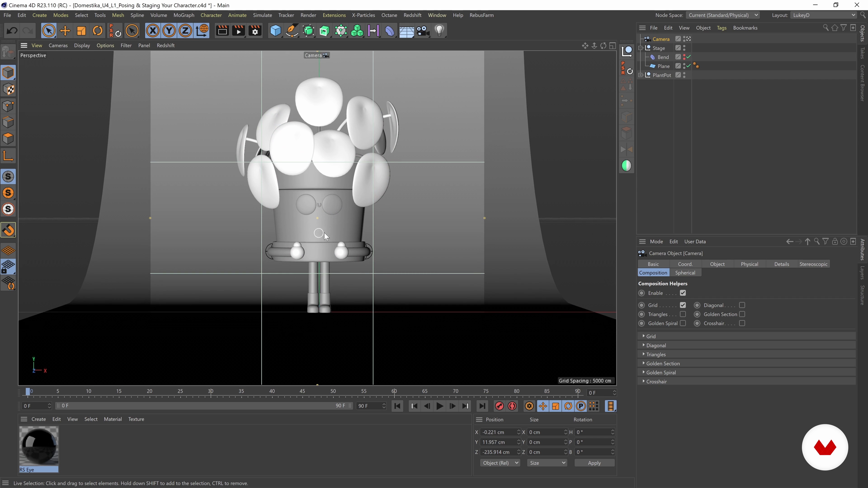Open the Redshift main menu
This screenshot has width=868, height=488.
(x=413, y=15)
